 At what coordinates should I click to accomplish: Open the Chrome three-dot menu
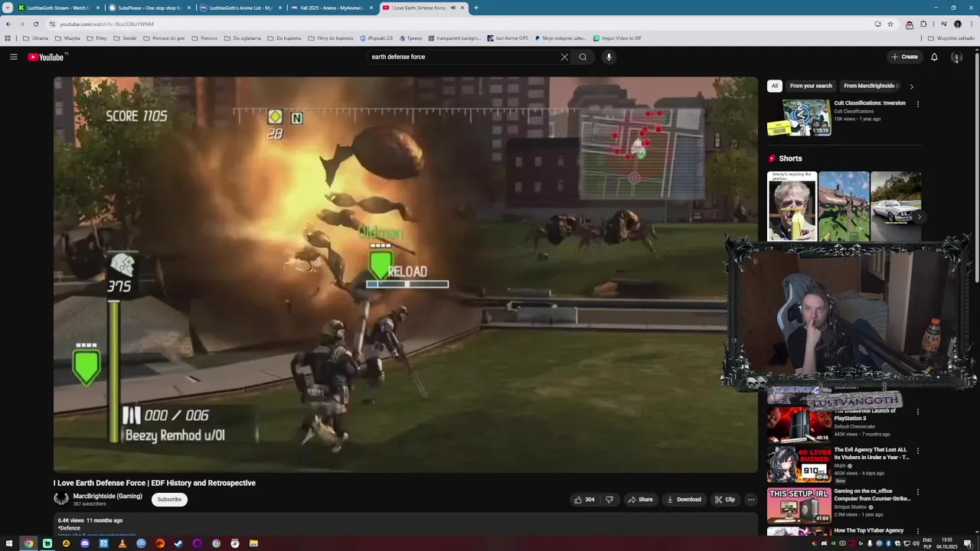click(971, 24)
